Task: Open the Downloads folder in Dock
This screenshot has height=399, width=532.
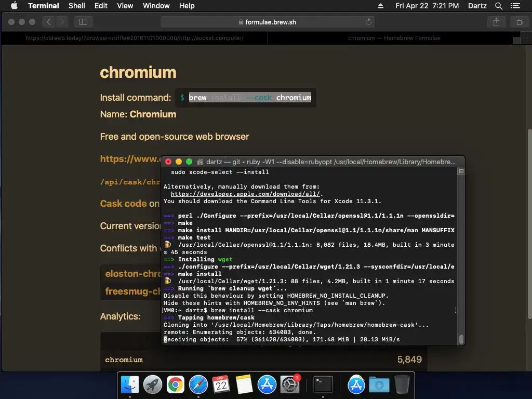Action: tap(379, 385)
